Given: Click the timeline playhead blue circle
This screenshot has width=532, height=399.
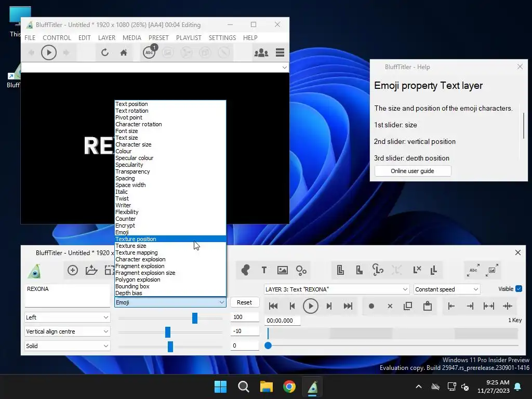Looking at the screenshot, I should 268,345.
